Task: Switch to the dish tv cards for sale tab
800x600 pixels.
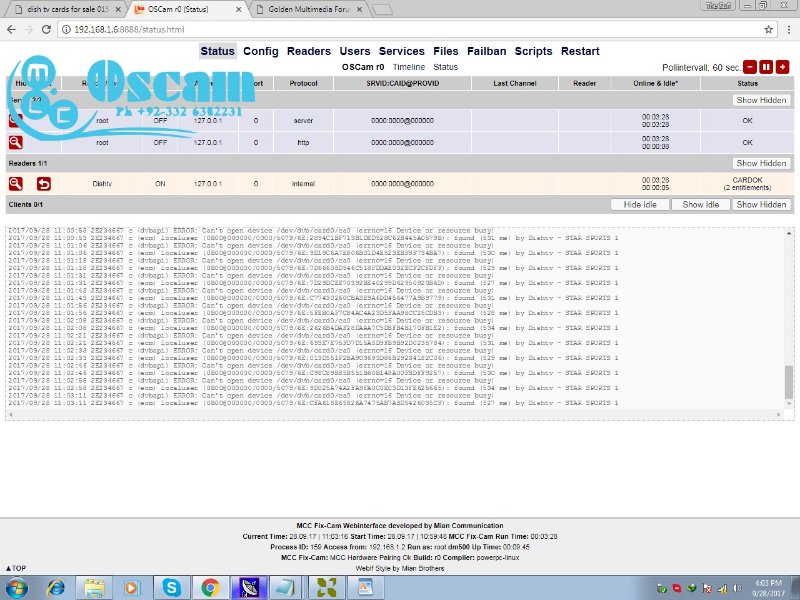Action: coord(69,9)
